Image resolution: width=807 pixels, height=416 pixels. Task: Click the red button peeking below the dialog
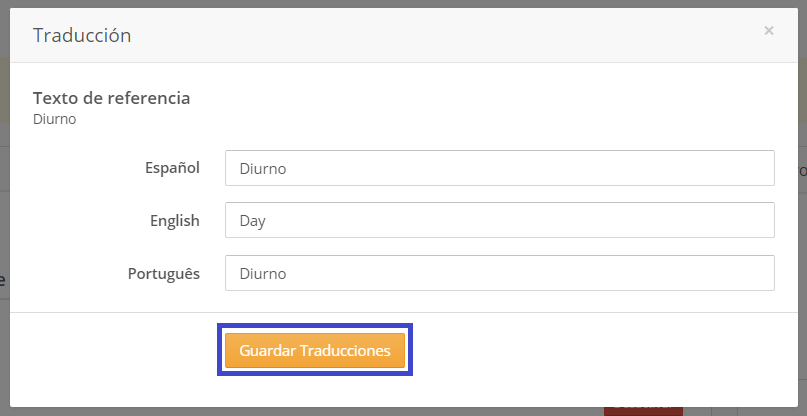(643, 411)
